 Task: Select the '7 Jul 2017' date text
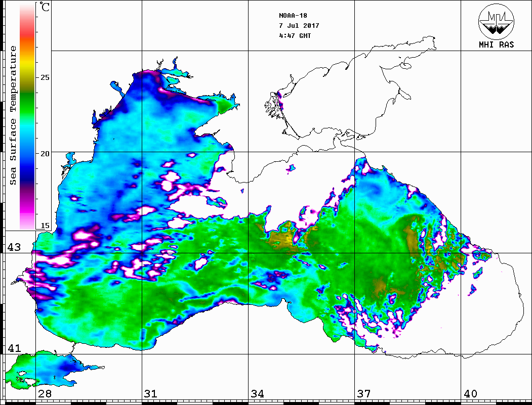point(299,26)
